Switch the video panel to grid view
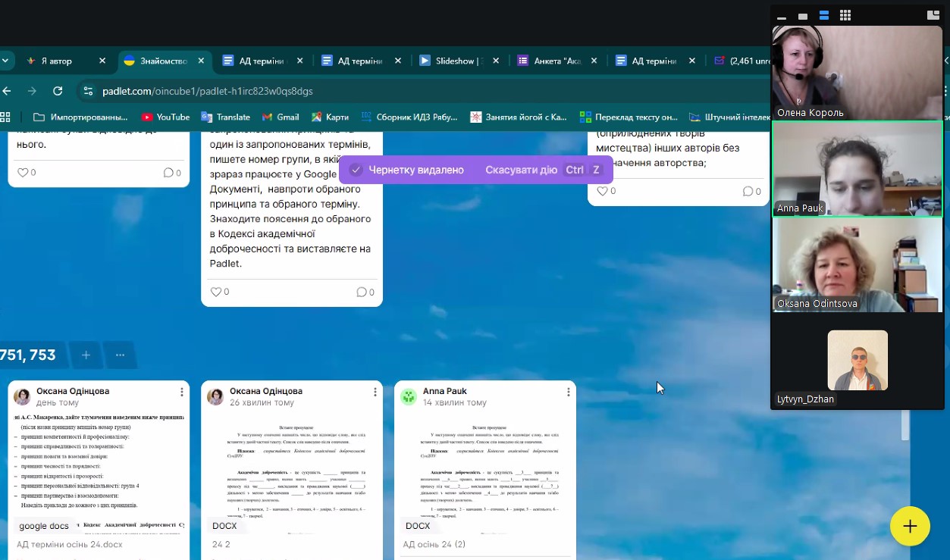The image size is (950, 560). [x=845, y=15]
